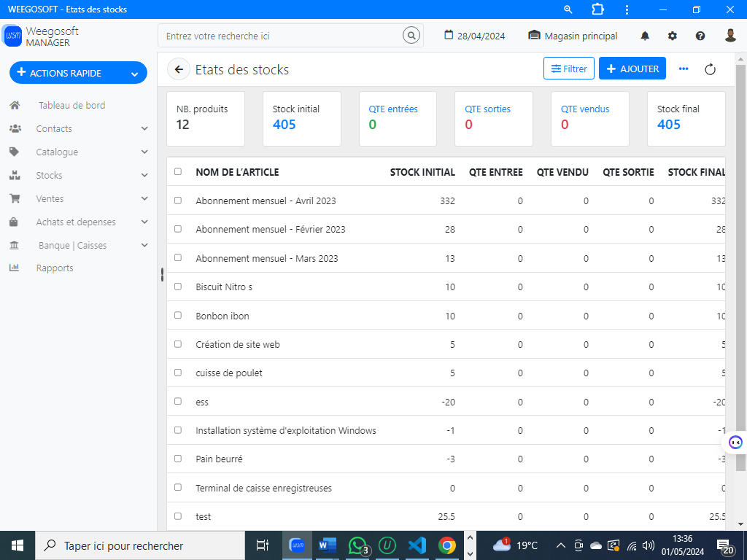Click the refresh icon on stock page
The image size is (747, 560).
[711, 69]
